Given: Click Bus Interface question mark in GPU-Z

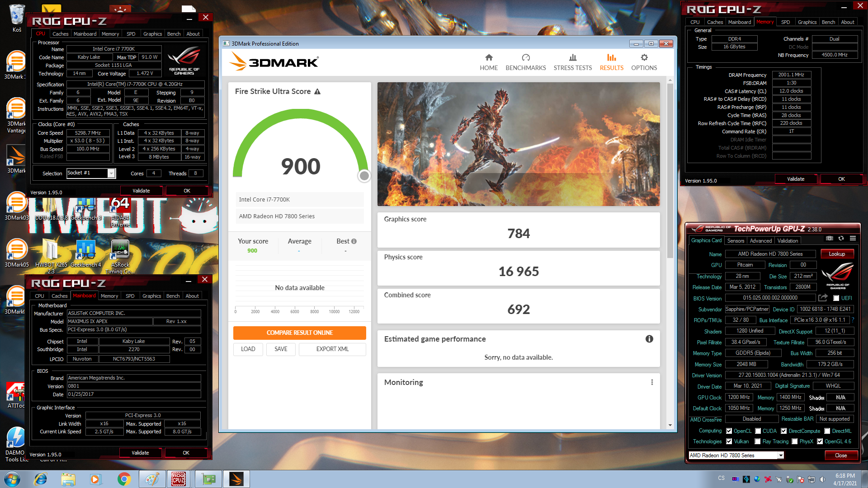Looking at the screenshot, I should pyautogui.click(x=853, y=320).
